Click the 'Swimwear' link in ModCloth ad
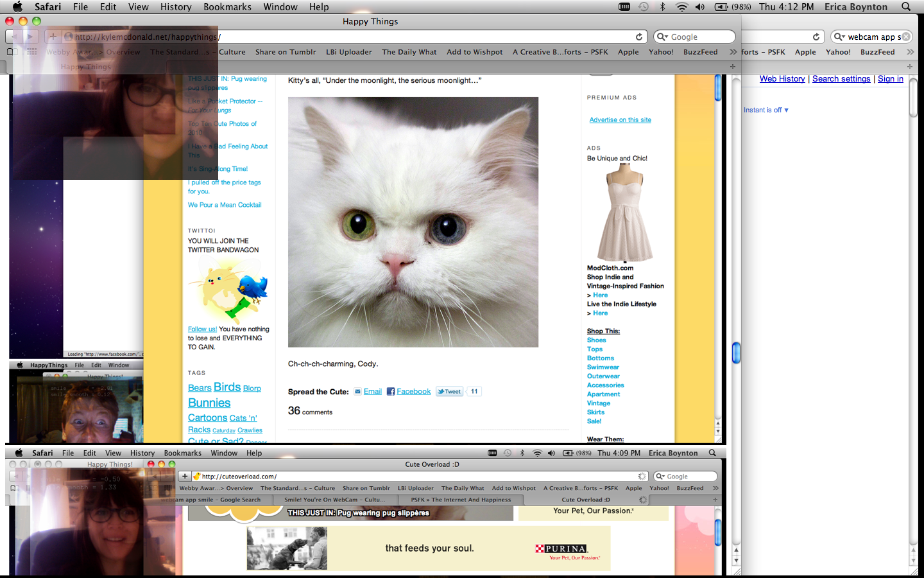 (603, 367)
